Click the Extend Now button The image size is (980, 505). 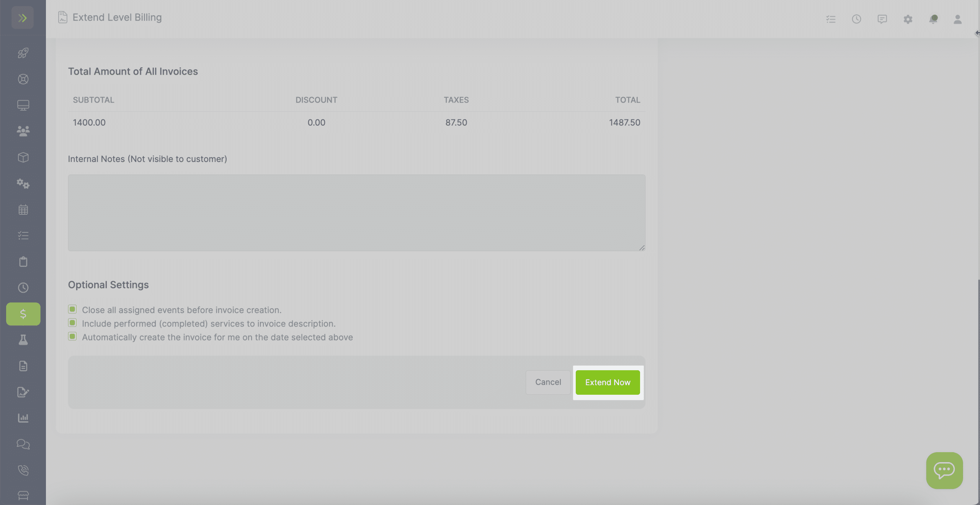[x=608, y=382]
